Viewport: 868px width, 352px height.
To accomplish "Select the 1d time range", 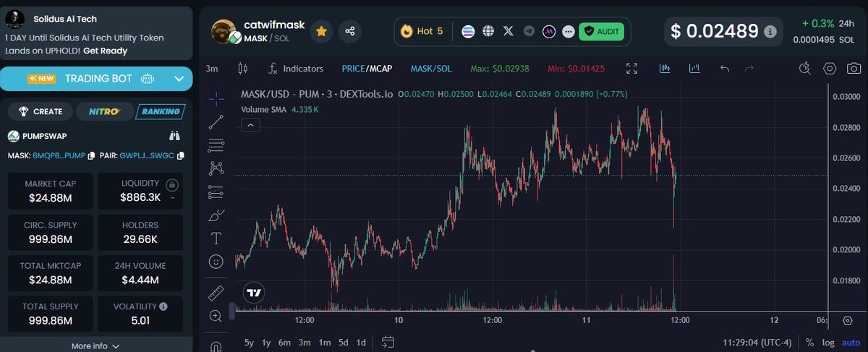I will 361,343.
